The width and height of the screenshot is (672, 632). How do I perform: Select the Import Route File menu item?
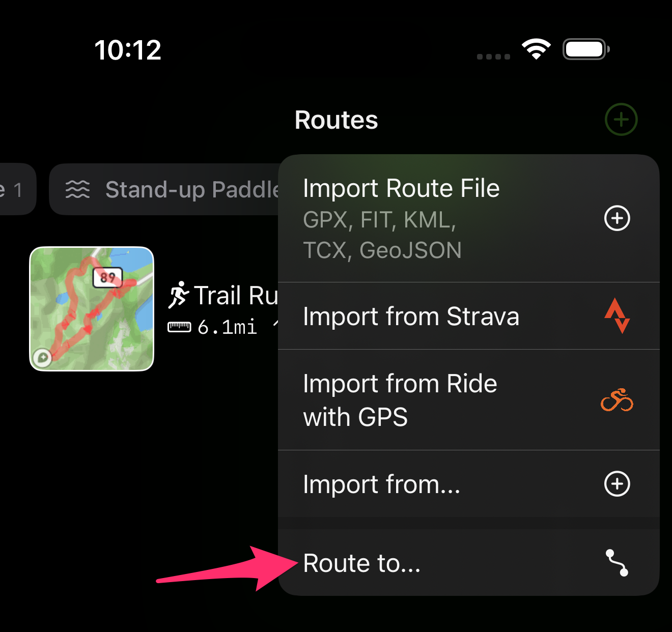469,218
